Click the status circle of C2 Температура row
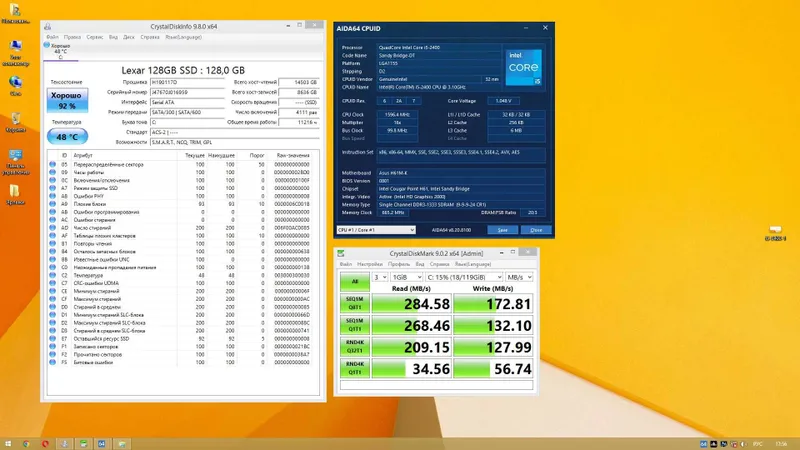800x450 pixels. 53,275
